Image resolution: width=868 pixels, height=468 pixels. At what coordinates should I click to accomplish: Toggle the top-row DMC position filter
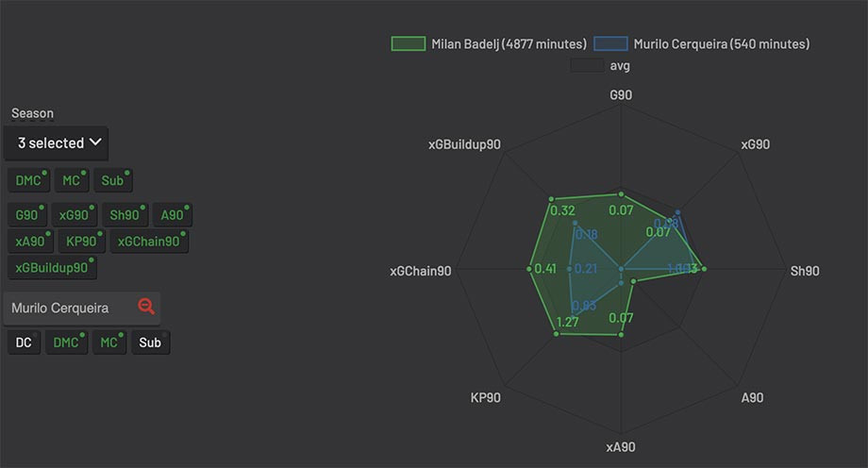(29, 180)
